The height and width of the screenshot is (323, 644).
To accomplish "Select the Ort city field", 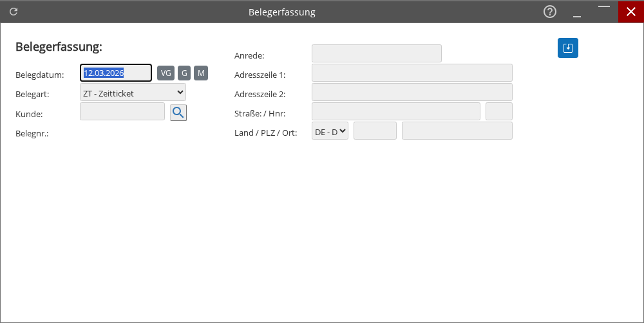I will coord(457,131).
